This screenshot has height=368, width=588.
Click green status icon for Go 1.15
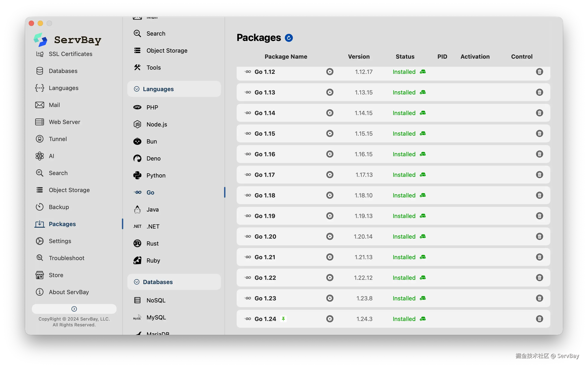pyautogui.click(x=423, y=134)
